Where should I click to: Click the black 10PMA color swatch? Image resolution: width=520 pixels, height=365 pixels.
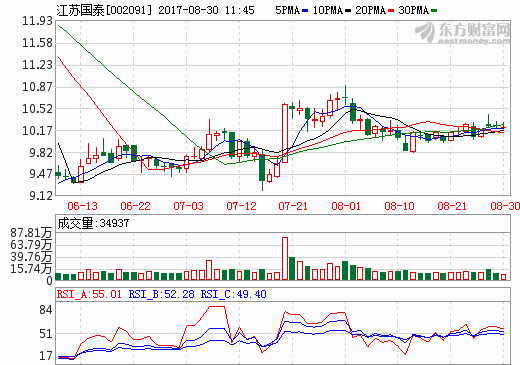pos(348,11)
